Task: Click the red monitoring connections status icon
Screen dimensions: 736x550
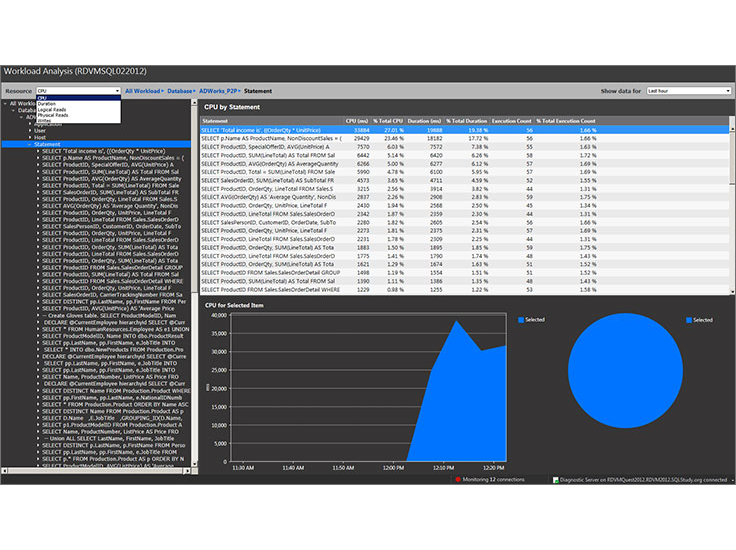Action: 458,480
